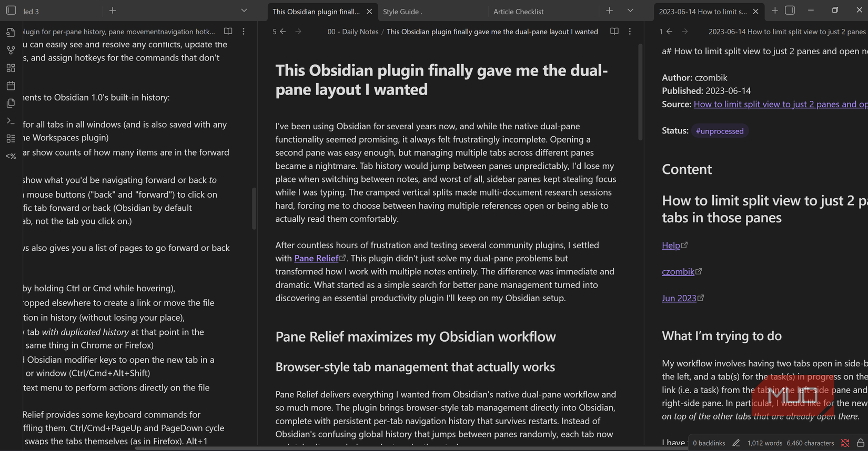Click the '00 - Daily Notes' breadcrumb
This screenshot has width=868, height=451.
click(353, 32)
